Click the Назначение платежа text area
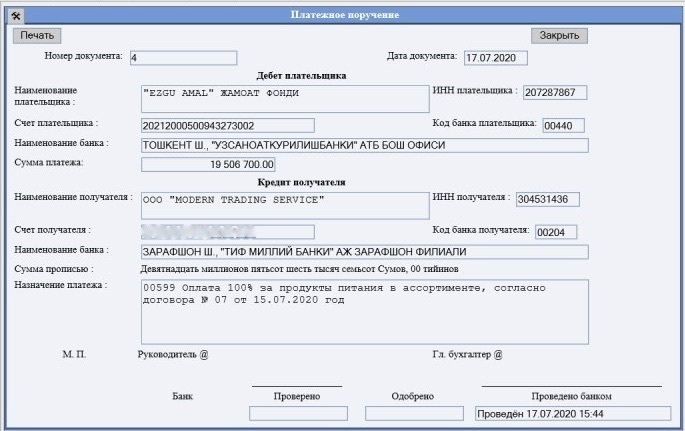 point(365,312)
